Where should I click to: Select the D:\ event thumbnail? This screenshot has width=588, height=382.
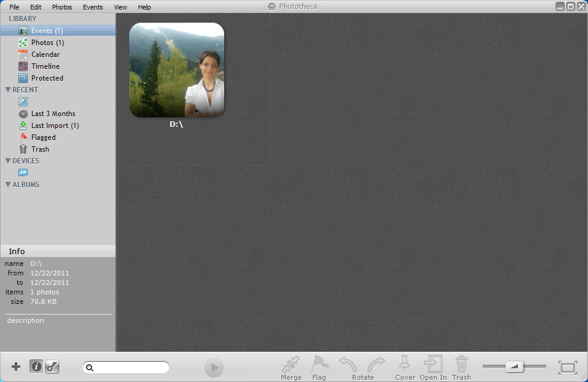tap(177, 70)
